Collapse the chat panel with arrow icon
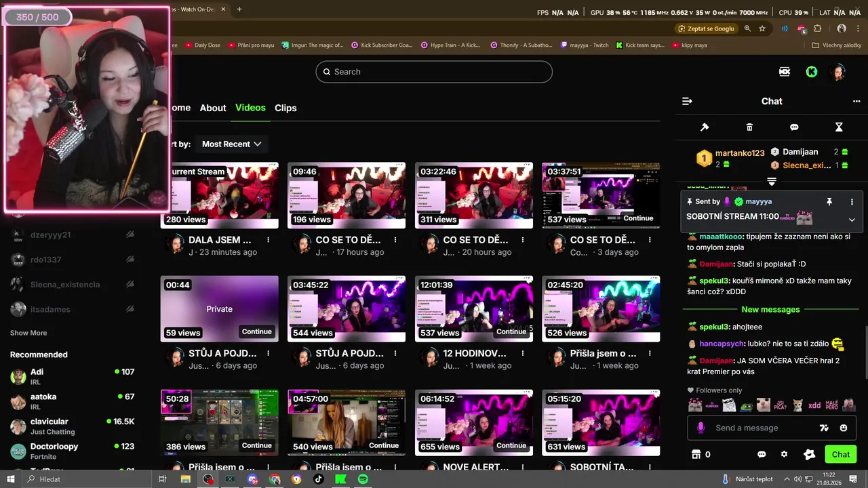Viewport: 868px width, 488px height. pos(687,101)
